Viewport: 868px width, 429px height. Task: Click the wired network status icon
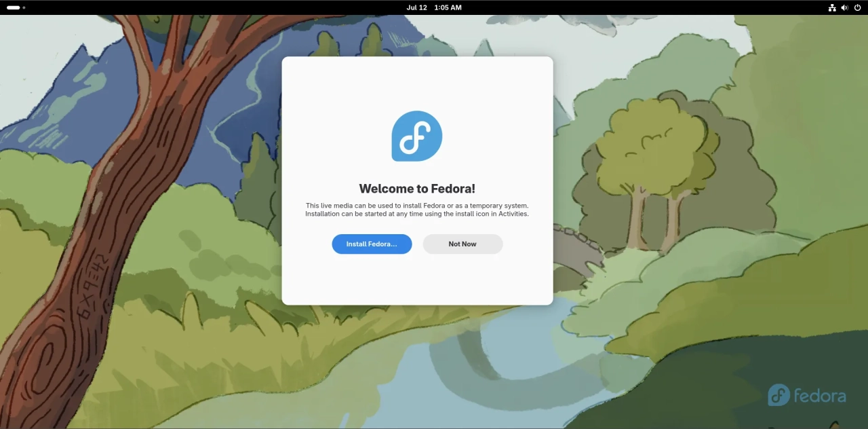coord(832,7)
